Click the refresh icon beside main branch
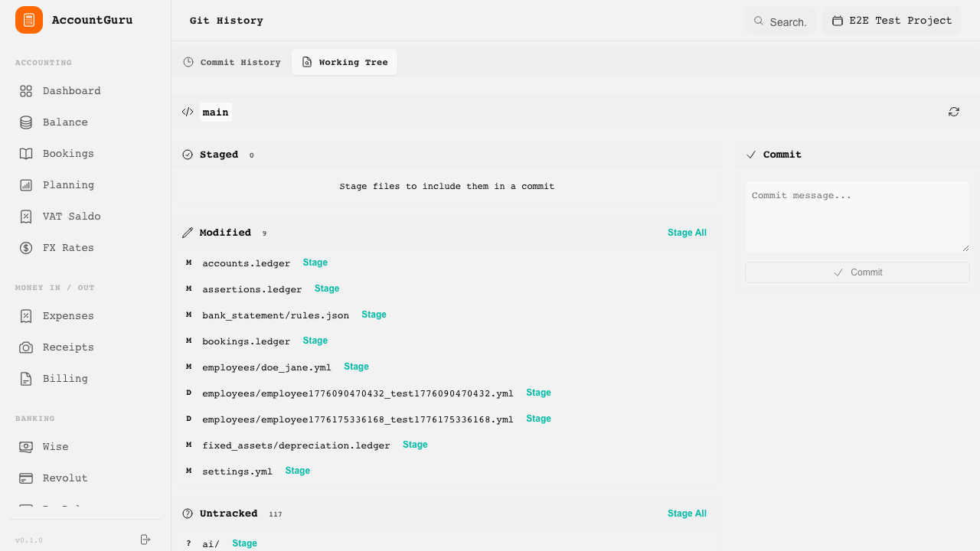This screenshot has width=980, height=551. 953,112
